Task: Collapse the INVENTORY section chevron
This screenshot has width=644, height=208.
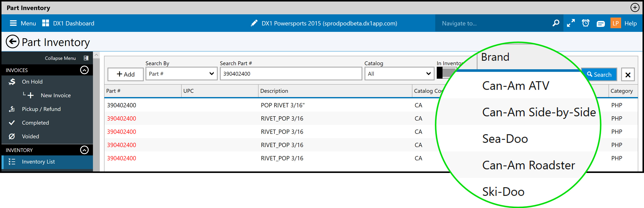Action: pyautogui.click(x=84, y=150)
